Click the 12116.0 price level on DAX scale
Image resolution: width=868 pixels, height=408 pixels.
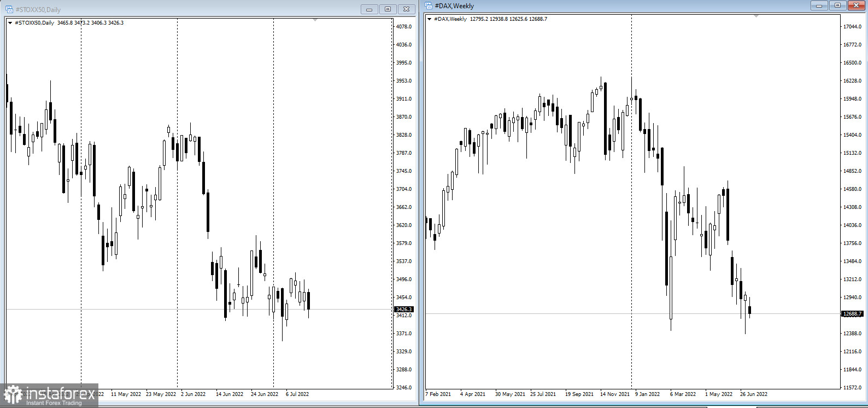tap(852, 352)
